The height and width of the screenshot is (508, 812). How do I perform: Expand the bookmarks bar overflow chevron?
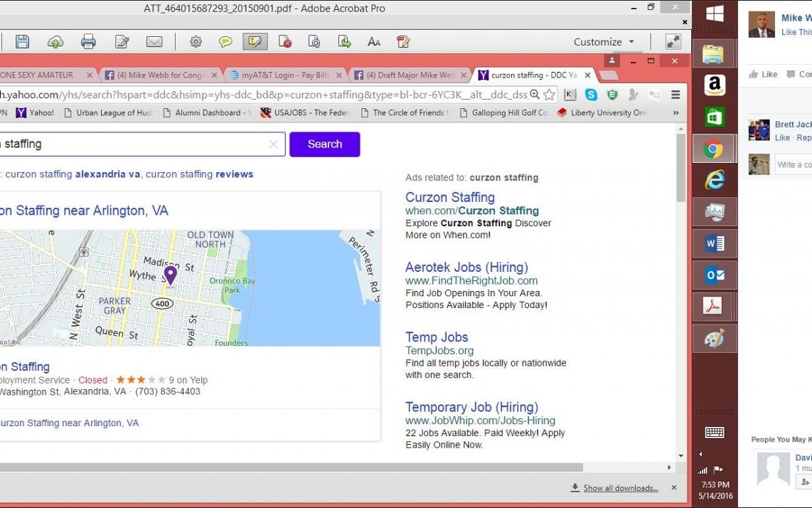point(675,112)
